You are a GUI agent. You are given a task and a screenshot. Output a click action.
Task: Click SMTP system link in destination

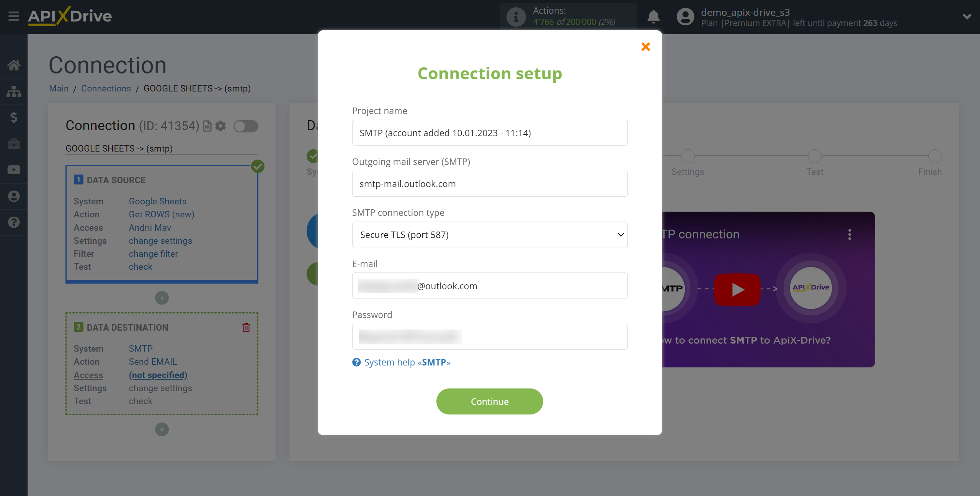(x=140, y=349)
